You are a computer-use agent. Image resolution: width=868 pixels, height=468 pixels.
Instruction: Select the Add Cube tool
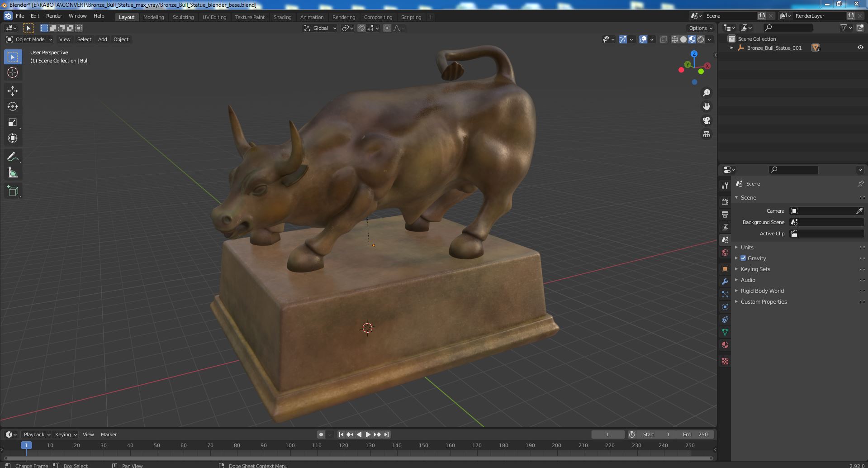point(13,191)
